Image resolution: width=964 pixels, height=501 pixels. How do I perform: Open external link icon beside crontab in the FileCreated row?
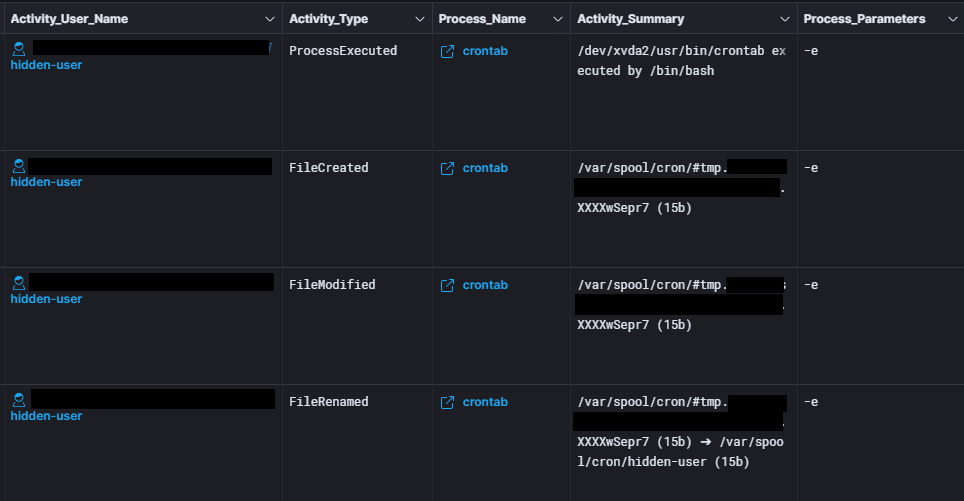tap(448, 168)
